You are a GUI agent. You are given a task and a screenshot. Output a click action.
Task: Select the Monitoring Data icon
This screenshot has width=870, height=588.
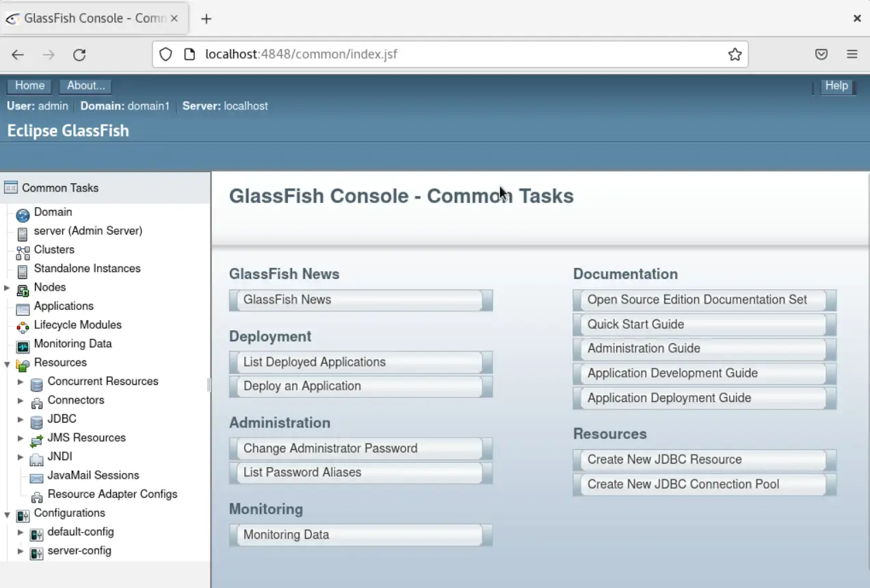point(23,344)
